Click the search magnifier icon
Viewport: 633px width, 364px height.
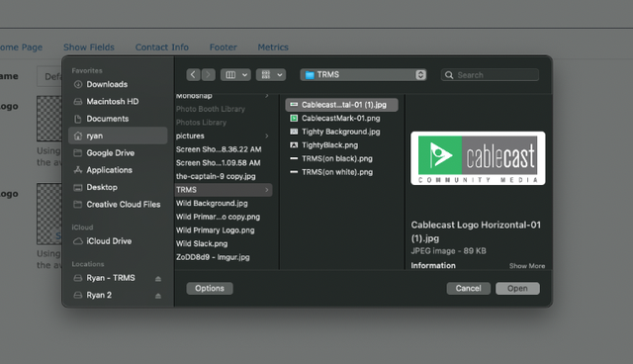click(449, 75)
